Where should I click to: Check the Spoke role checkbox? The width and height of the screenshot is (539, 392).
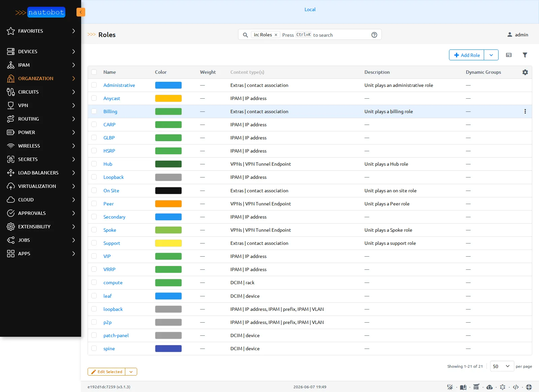[x=94, y=230]
